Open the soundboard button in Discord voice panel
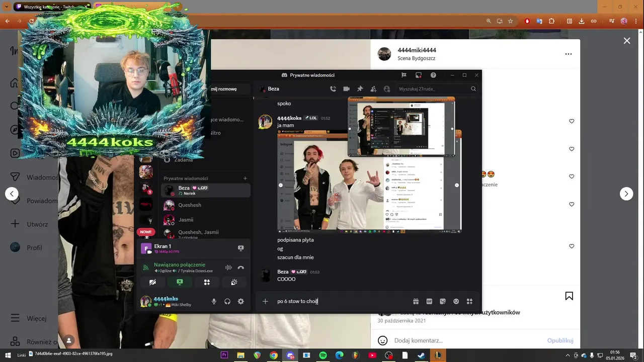The image size is (644, 362). pyautogui.click(x=234, y=282)
